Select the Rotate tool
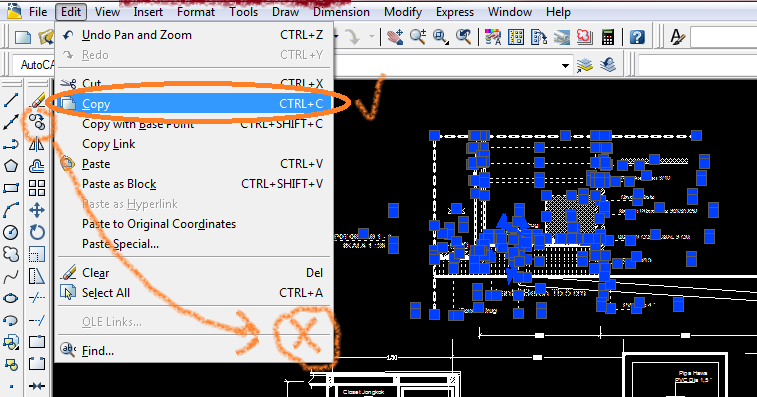 (x=37, y=232)
